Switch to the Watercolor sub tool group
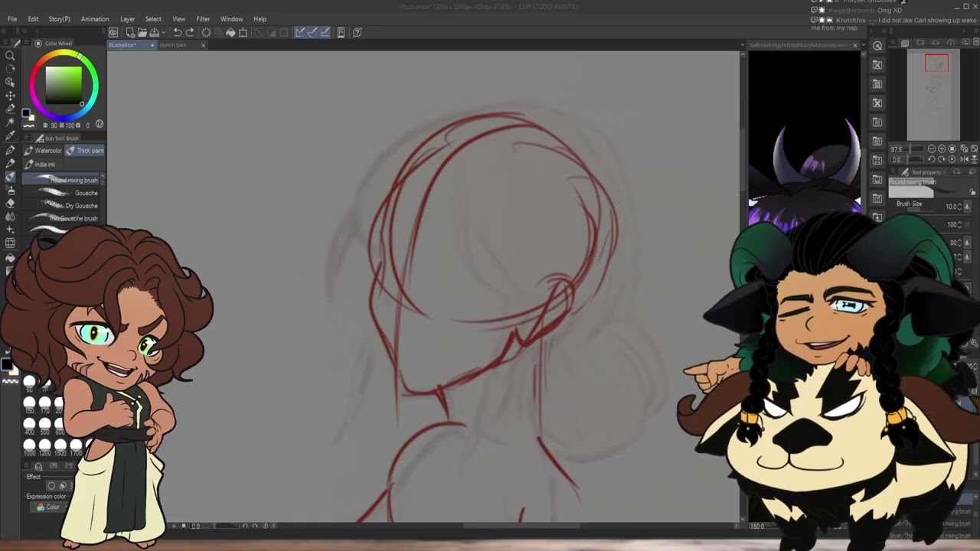Viewport: 980px width, 551px height. [x=43, y=151]
